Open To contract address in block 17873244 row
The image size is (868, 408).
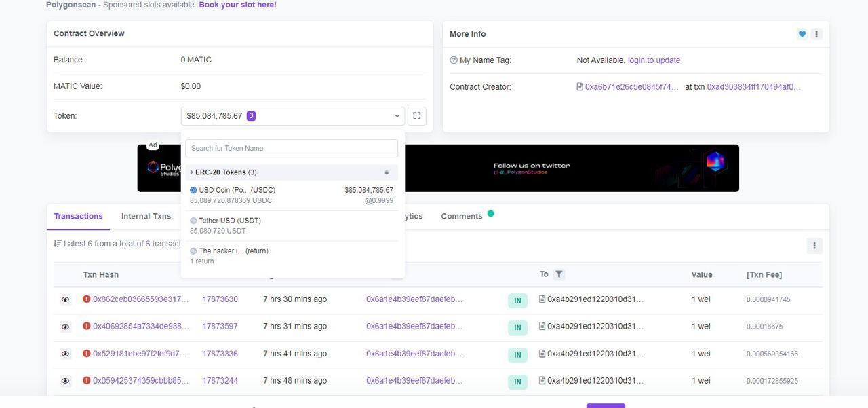click(595, 381)
